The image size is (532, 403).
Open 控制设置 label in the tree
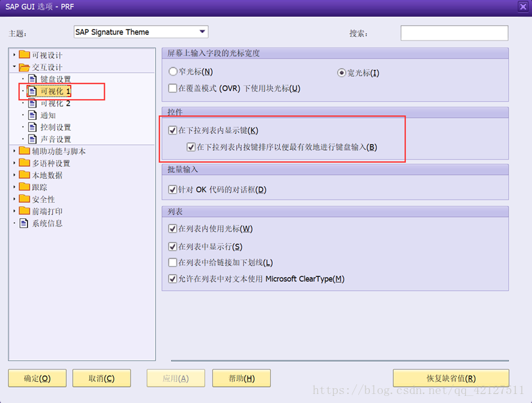[55, 127]
